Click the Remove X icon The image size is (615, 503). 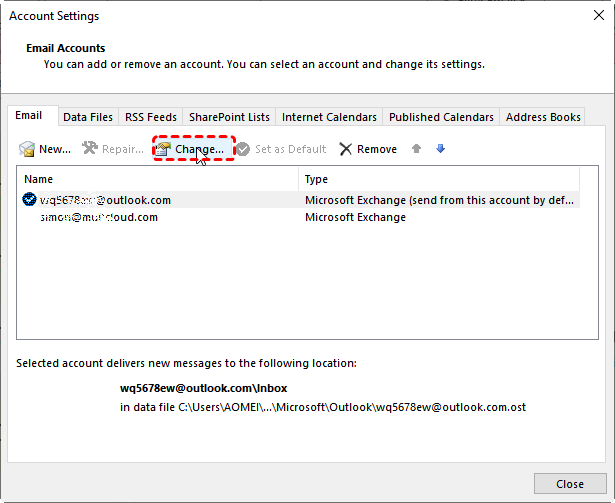pos(346,149)
